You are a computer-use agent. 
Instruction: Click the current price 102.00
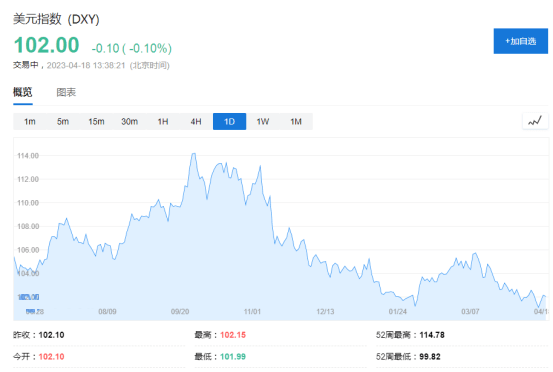pyautogui.click(x=47, y=45)
